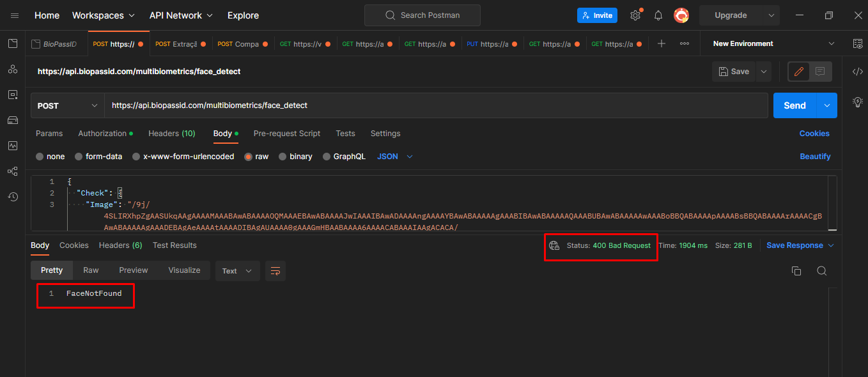Open the request Headers (10) tab
The height and width of the screenshot is (377, 868).
pos(172,134)
